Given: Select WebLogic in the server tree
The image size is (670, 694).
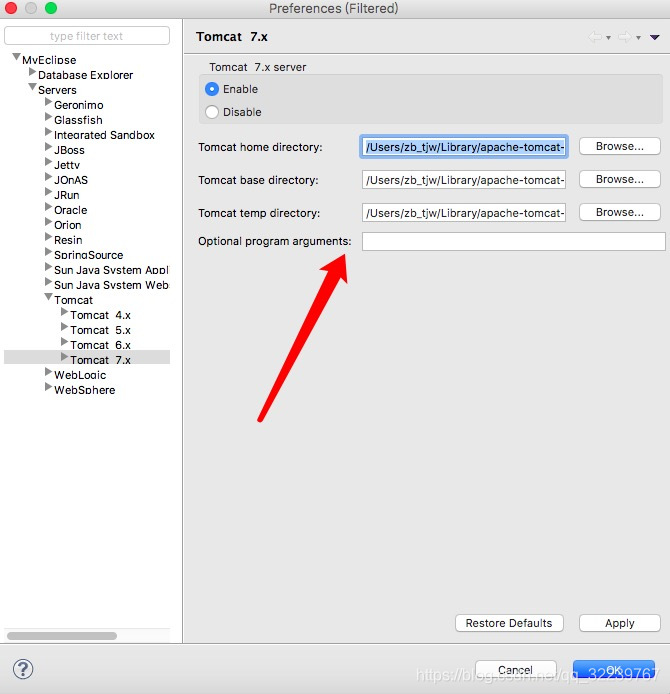Looking at the screenshot, I should [80, 375].
